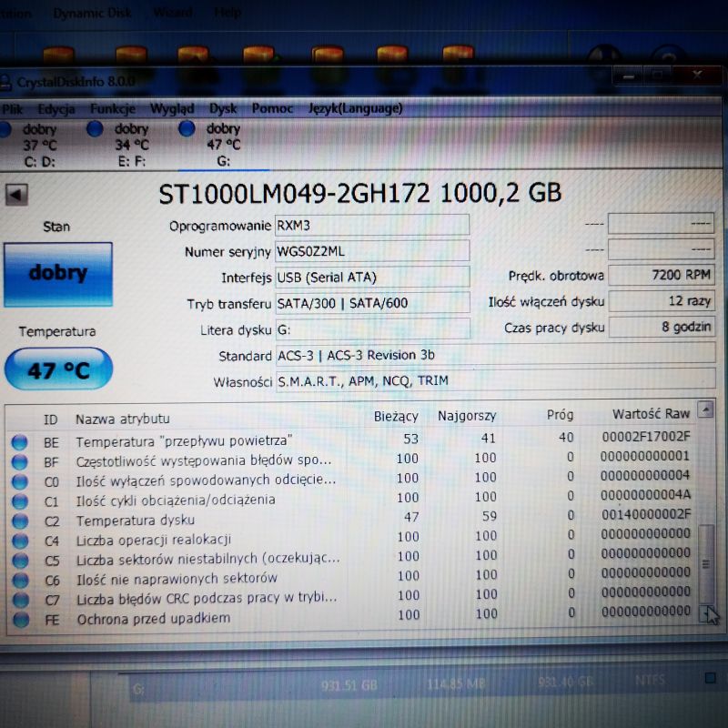Open the Funkcje menu
Viewport: 728px width, 728px height.
pos(113,108)
